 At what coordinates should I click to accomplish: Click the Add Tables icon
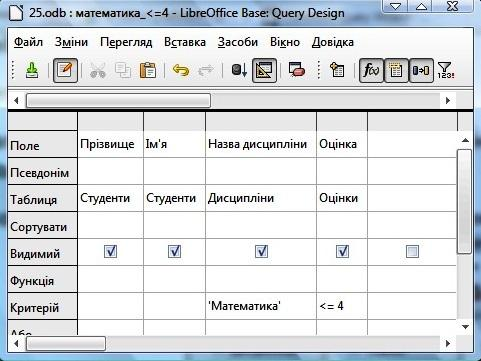[x=337, y=70]
